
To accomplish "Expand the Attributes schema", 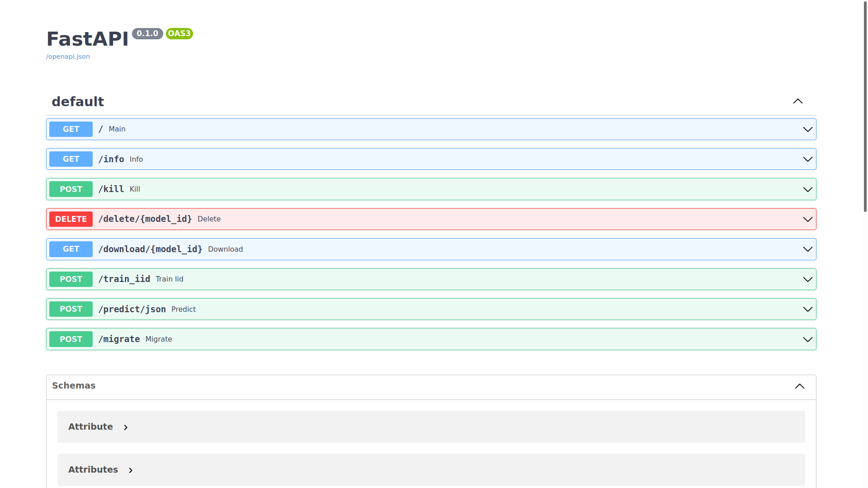I will pos(431,469).
